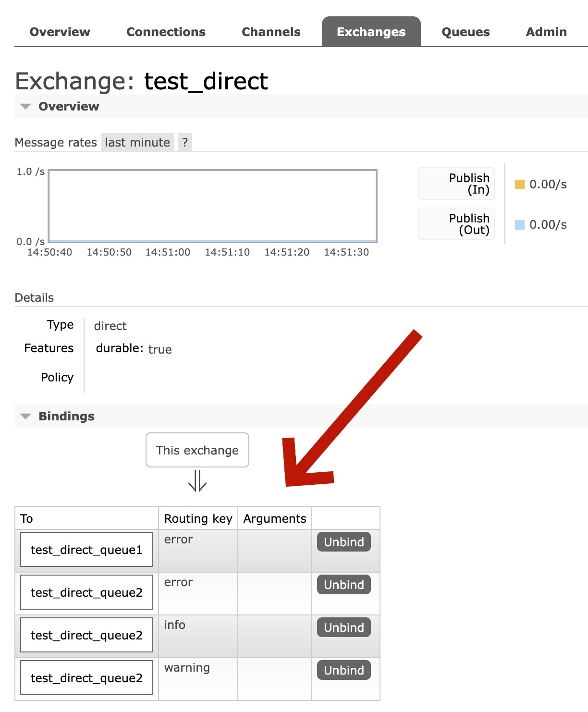
Task: Open the test_direct_queue1 queue link
Action: pyautogui.click(x=86, y=550)
